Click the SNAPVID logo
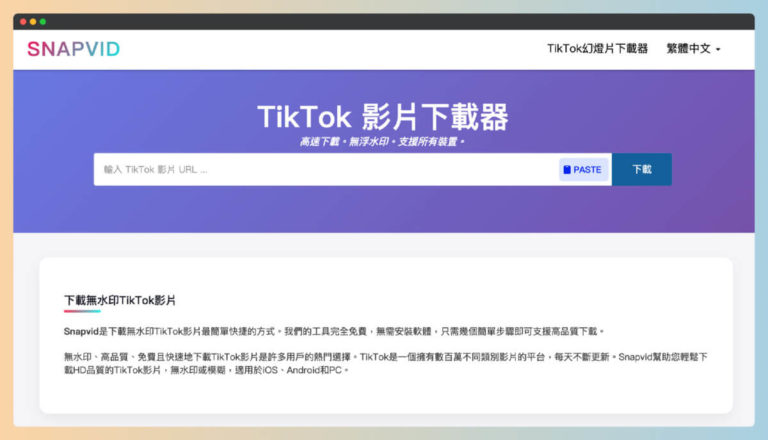The width and height of the screenshot is (768, 440). (73, 49)
